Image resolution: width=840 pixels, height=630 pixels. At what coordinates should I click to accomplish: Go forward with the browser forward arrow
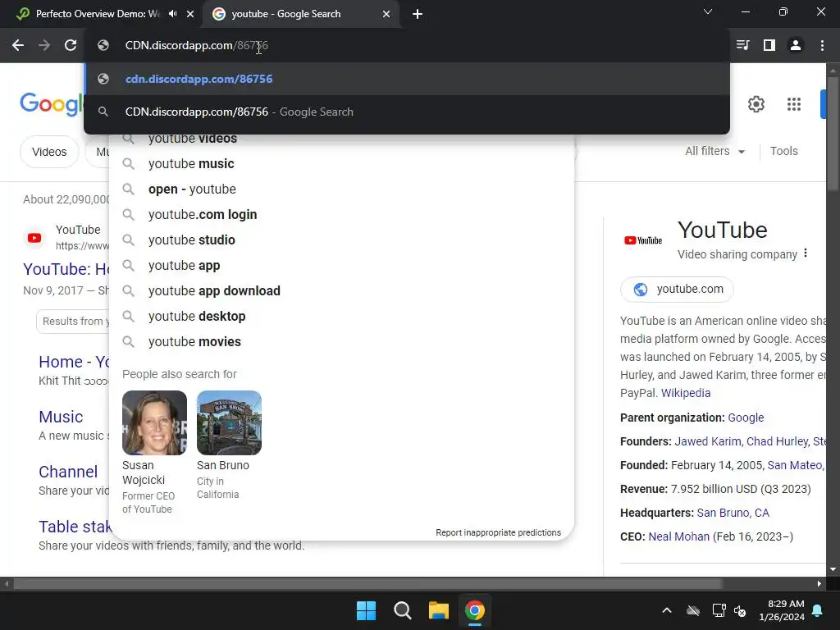44,46
